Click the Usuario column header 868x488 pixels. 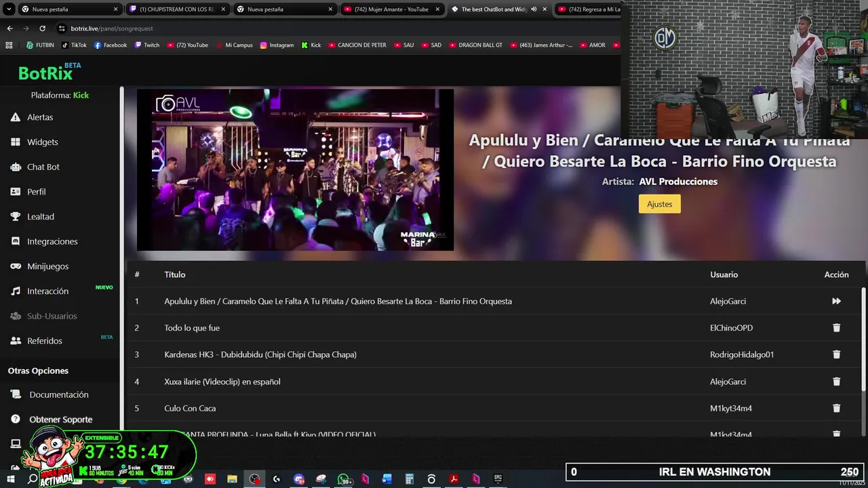724,274
